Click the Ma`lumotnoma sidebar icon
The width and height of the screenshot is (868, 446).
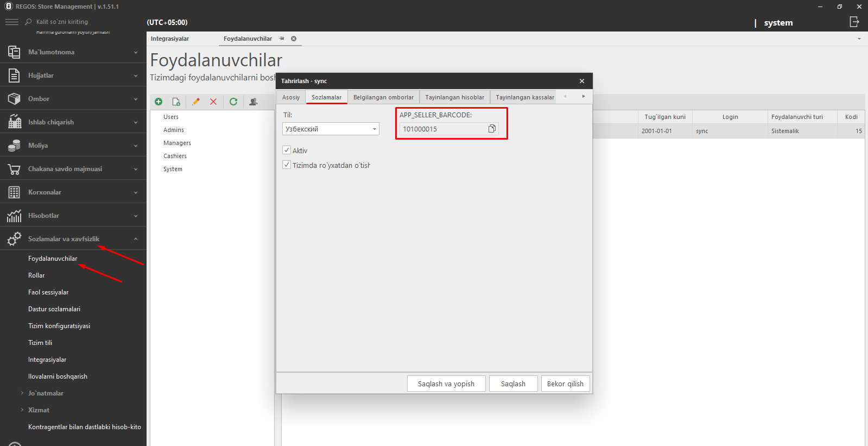click(x=14, y=52)
